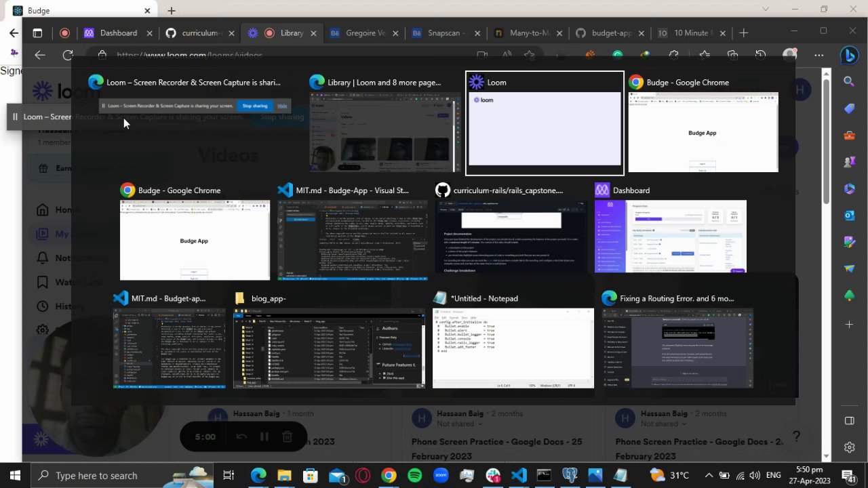Open the 31°C weather widget

tap(669, 475)
